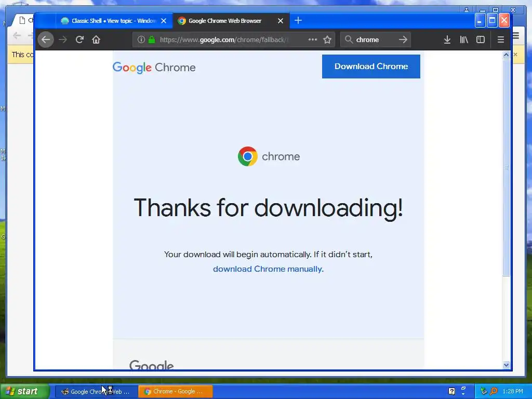Click the Firefox forward arrow
The image size is (532, 399).
click(63, 39)
